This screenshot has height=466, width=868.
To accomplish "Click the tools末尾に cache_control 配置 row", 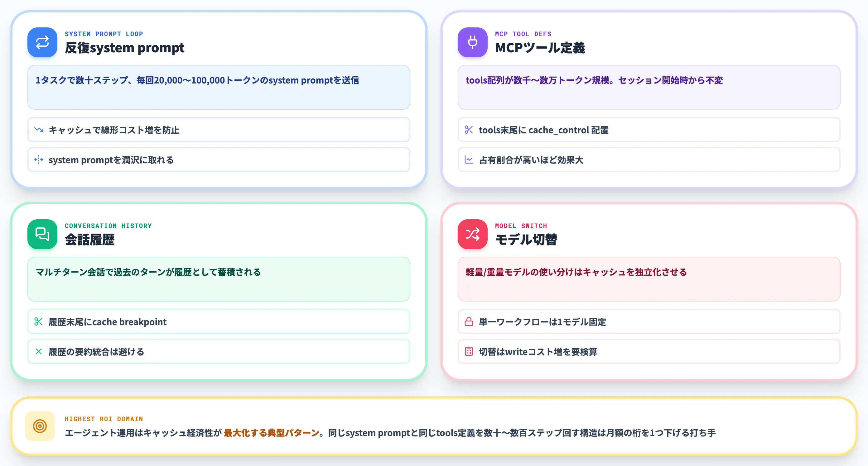I will click(x=649, y=130).
